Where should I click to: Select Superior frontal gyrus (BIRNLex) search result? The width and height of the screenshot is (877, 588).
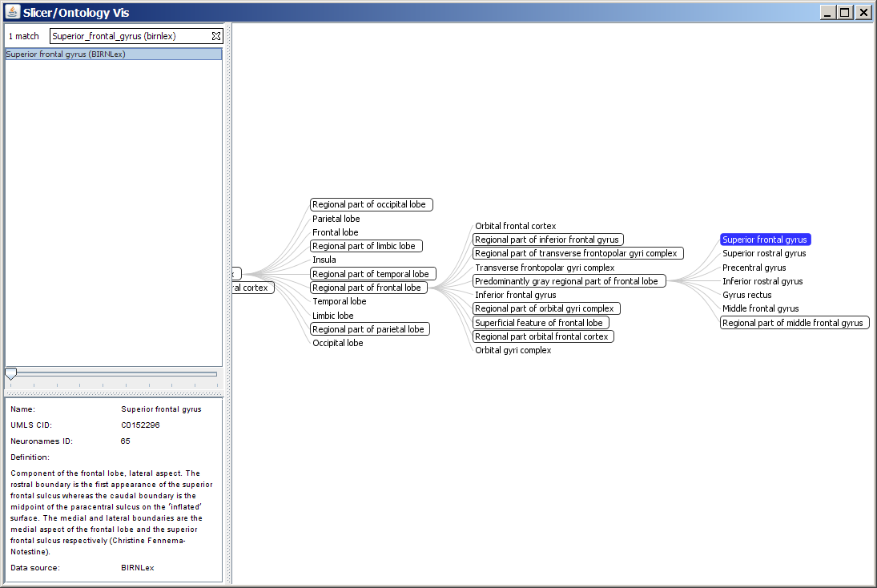(66, 54)
